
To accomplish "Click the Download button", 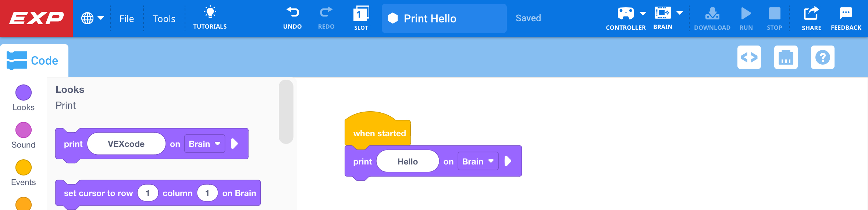I will coord(712,18).
